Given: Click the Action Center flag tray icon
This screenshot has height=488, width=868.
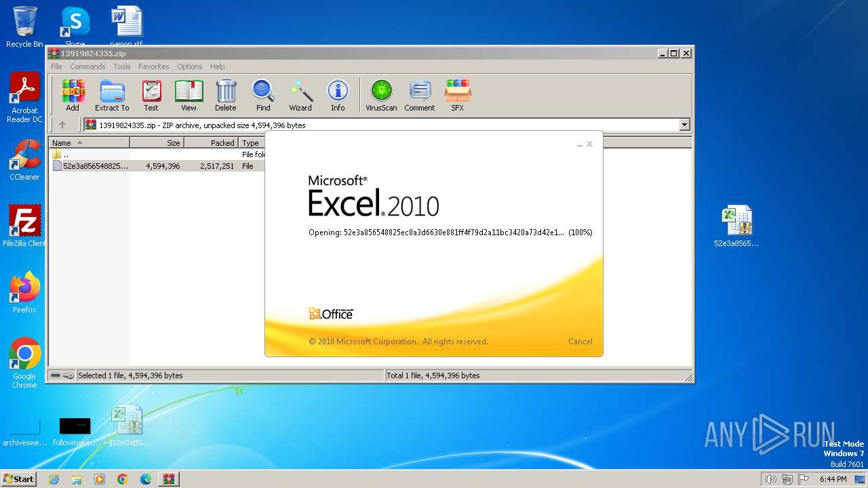Looking at the screenshot, I should 804,479.
